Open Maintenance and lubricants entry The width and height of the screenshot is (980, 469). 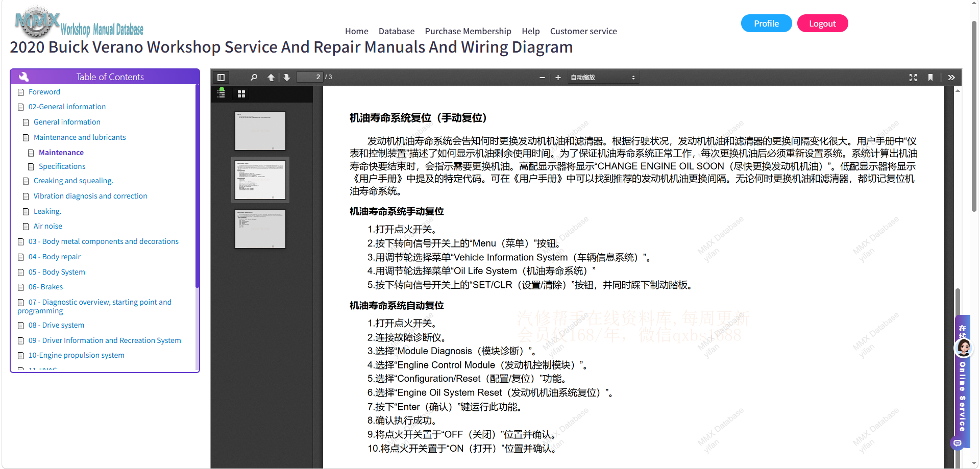pyautogui.click(x=80, y=137)
